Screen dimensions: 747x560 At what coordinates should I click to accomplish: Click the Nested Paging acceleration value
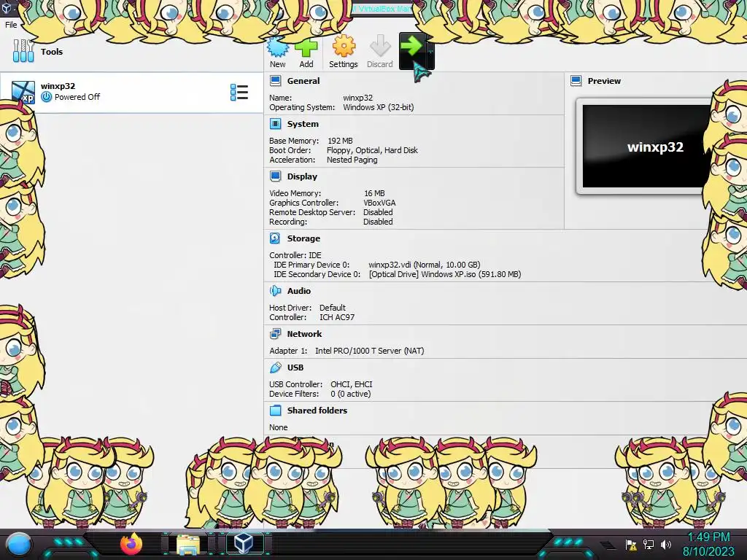[352, 160]
